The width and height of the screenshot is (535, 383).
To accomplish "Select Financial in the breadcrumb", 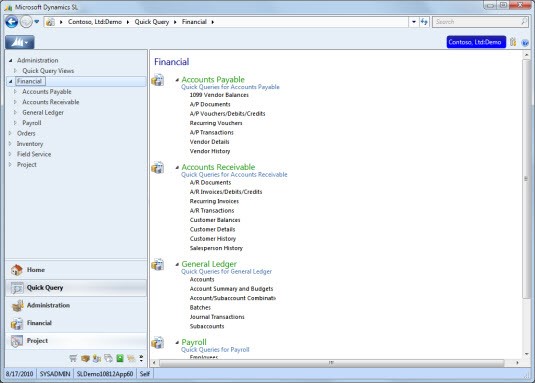I will (x=194, y=22).
